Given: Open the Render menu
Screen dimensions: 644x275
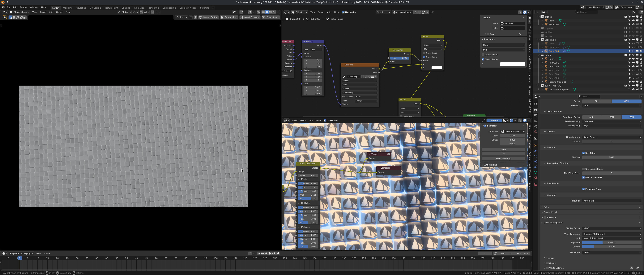Looking at the screenshot, I should click(23, 7).
